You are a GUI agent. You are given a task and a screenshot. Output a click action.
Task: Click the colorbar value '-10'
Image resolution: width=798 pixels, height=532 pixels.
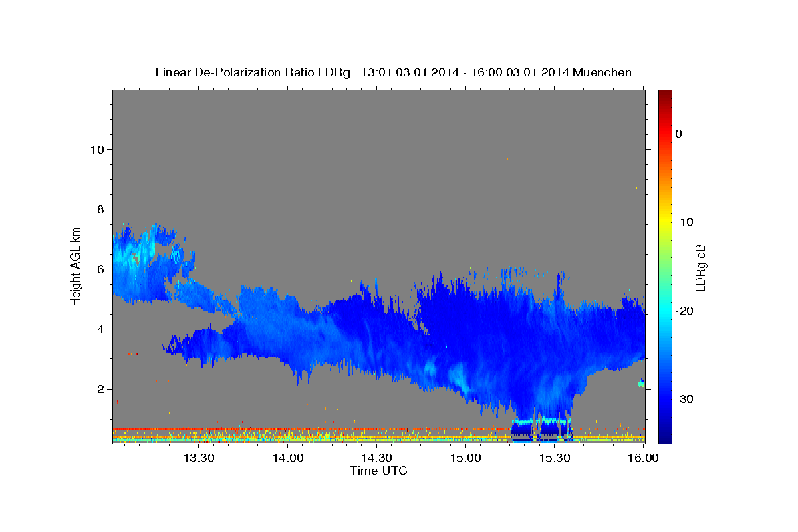point(685,222)
